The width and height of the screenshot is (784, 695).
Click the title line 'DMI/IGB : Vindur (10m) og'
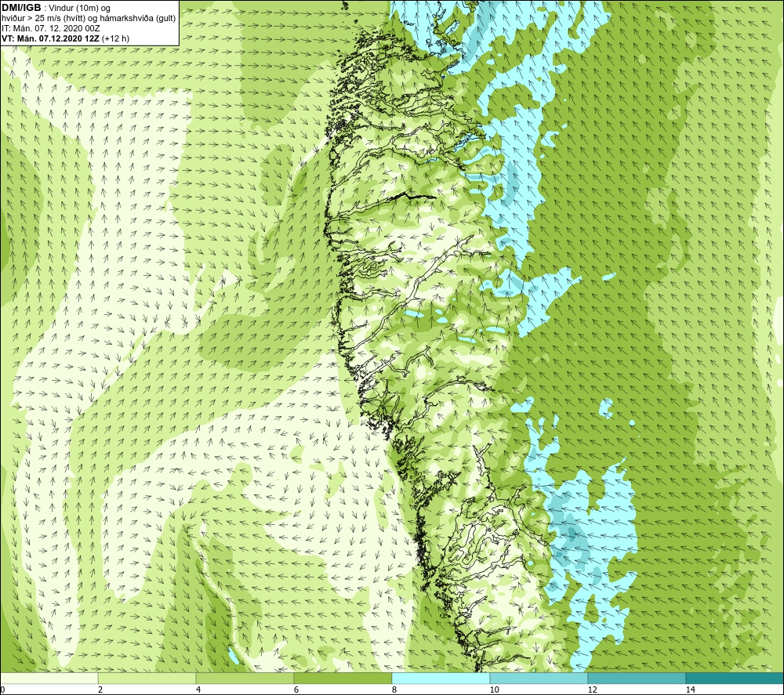pos(56,8)
